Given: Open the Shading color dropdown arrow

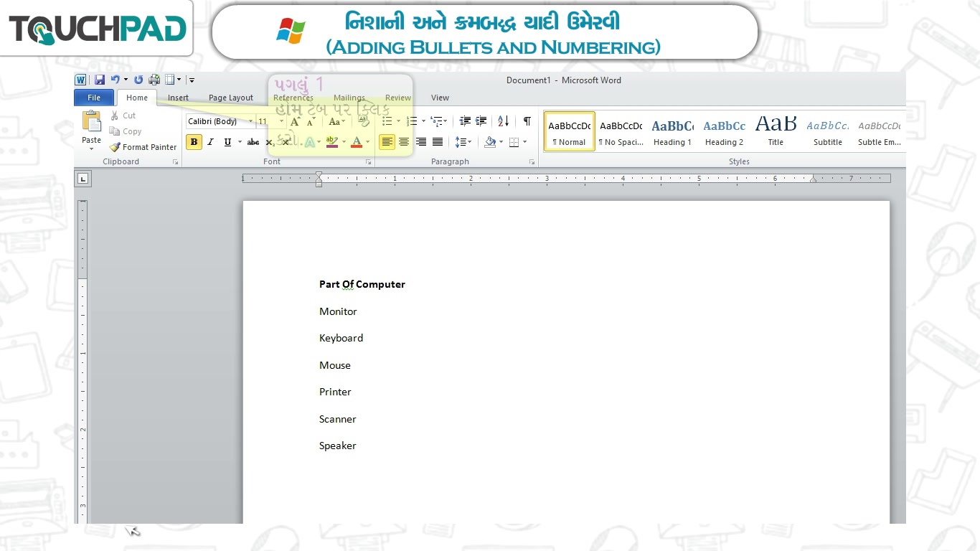Looking at the screenshot, I should click(501, 142).
